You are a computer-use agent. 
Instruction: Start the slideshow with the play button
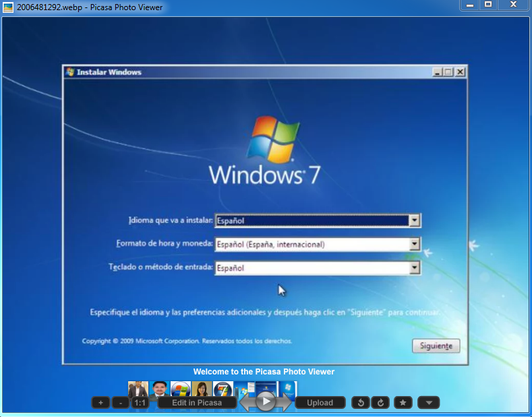[266, 401]
